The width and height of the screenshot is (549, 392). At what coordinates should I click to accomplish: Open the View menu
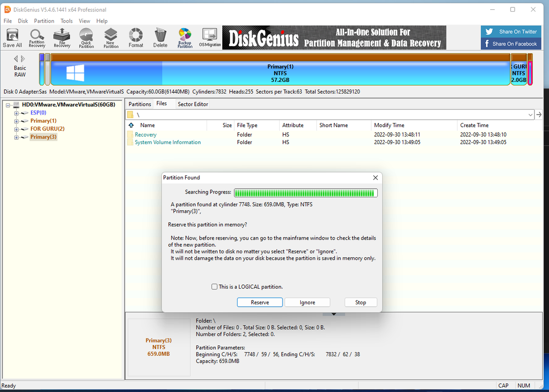84,21
